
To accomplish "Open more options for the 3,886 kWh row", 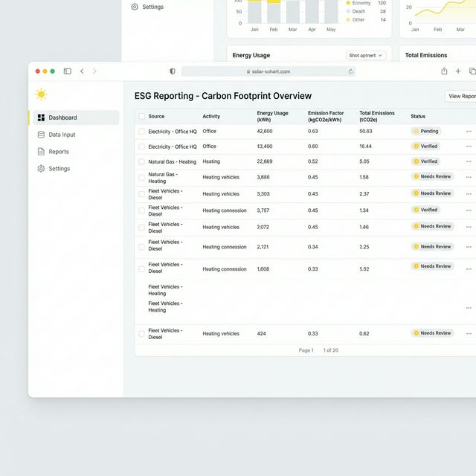I will (x=469, y=177).
